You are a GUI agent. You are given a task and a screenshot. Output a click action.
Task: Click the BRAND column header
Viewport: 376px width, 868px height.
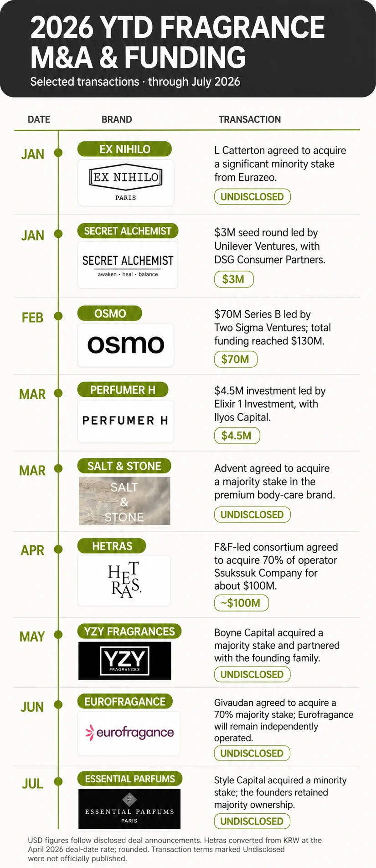(117, 119)
